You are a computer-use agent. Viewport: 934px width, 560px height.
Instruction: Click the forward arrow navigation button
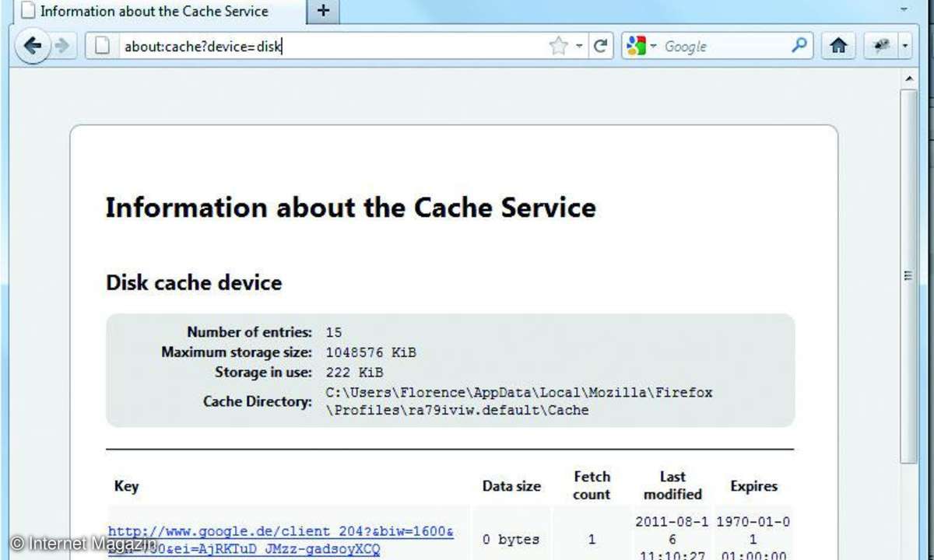pyautogui.click(x=62, y=46)
